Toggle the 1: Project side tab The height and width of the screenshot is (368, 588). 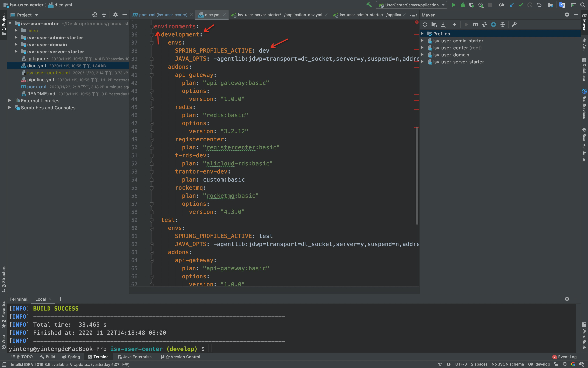click(x=4, y=24)
